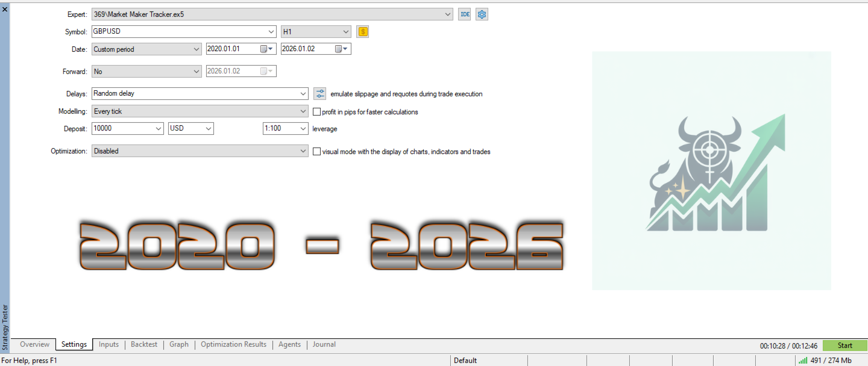Click the connection signal bars icon
This screenshot has width=868, height=366.
[803, 361]
